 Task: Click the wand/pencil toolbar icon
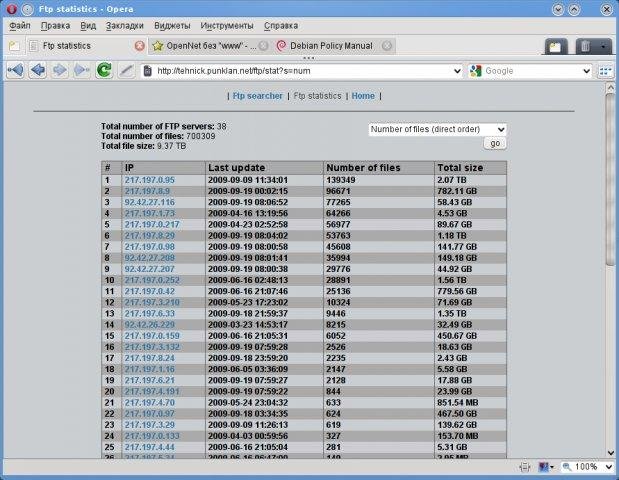(127, 71)
